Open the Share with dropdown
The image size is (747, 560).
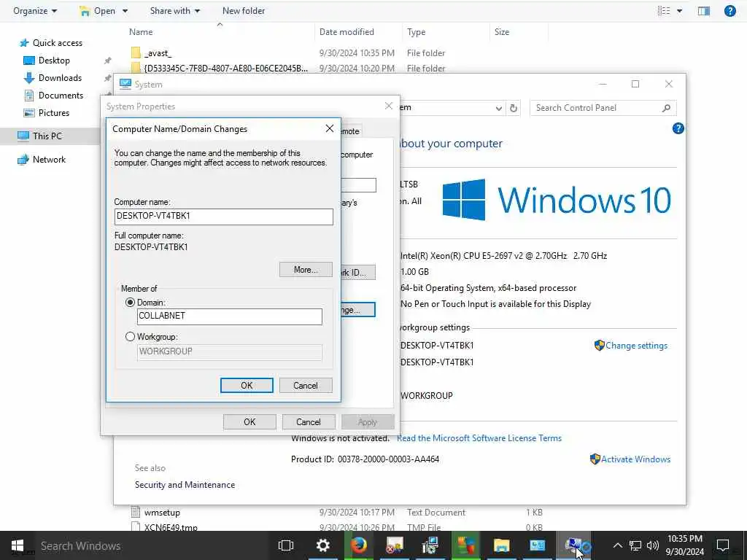pyautogui.click(x=174, y=10)
